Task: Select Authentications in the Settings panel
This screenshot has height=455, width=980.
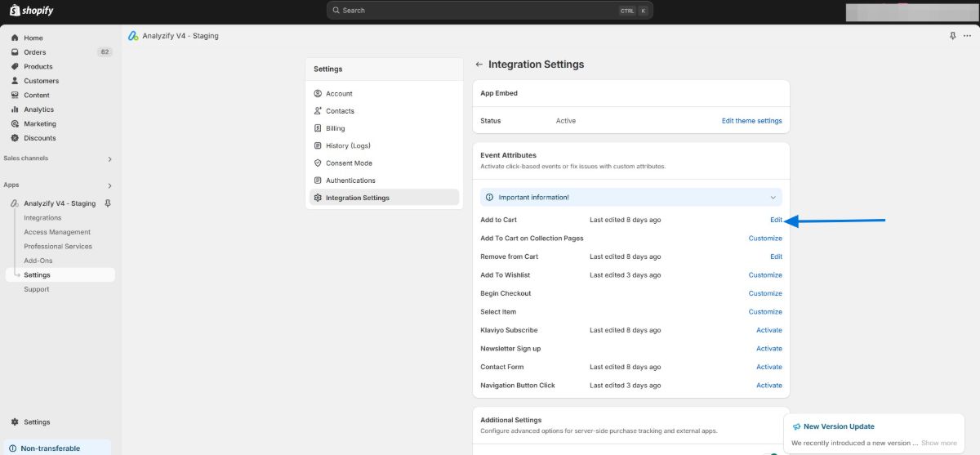Action: tap(384, 181)
